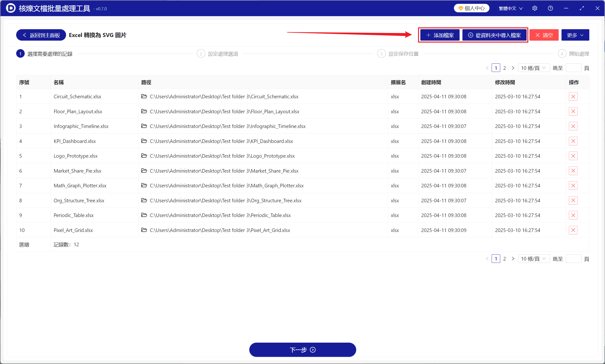Viewport: 605px width, 364px height.
Task: Clear the list with 清空 button
Action: 544,35
